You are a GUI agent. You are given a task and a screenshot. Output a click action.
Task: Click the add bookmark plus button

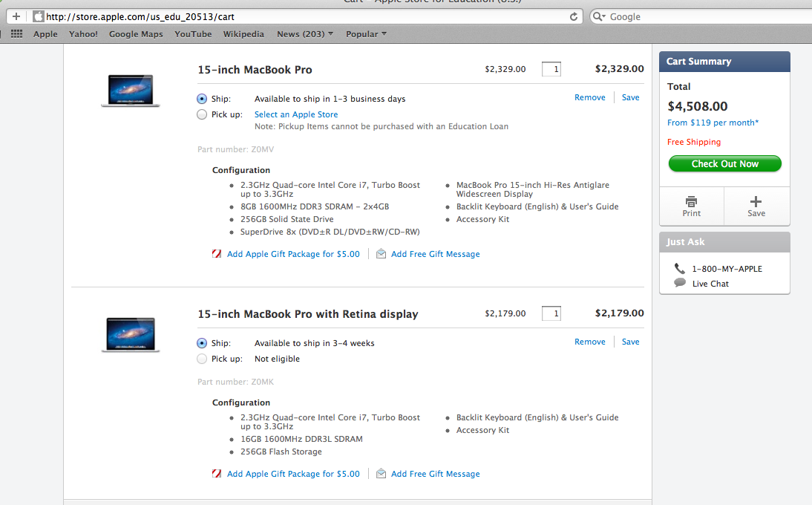pyautogui.click(x=16, y=16)
